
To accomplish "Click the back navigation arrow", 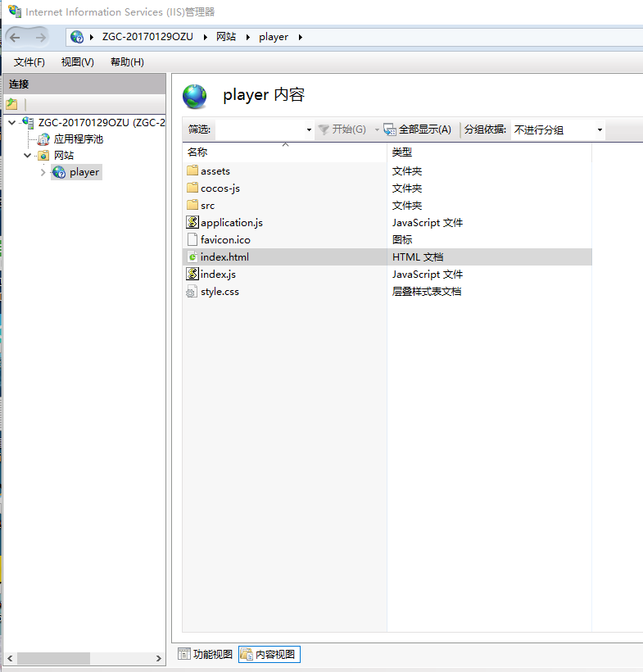I will (15, 38).
